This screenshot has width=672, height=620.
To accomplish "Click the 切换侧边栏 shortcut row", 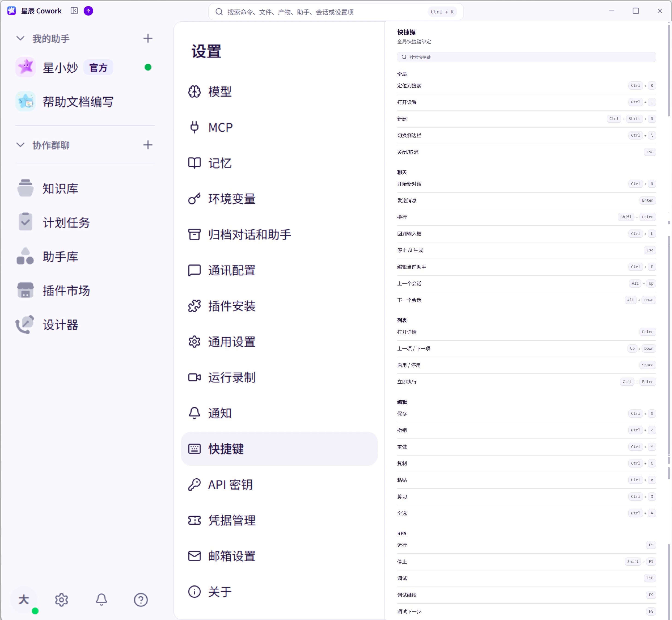I will pos(526,136).
